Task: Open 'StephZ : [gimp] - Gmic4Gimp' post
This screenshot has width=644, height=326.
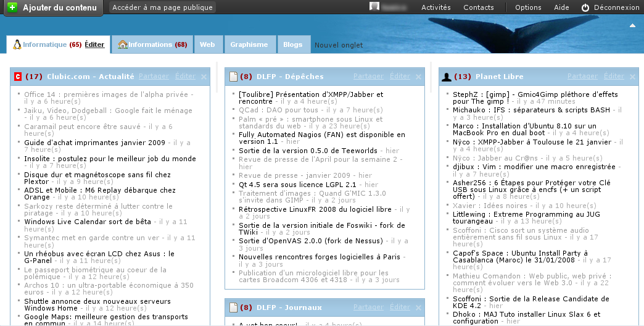Action: [535, 98]
